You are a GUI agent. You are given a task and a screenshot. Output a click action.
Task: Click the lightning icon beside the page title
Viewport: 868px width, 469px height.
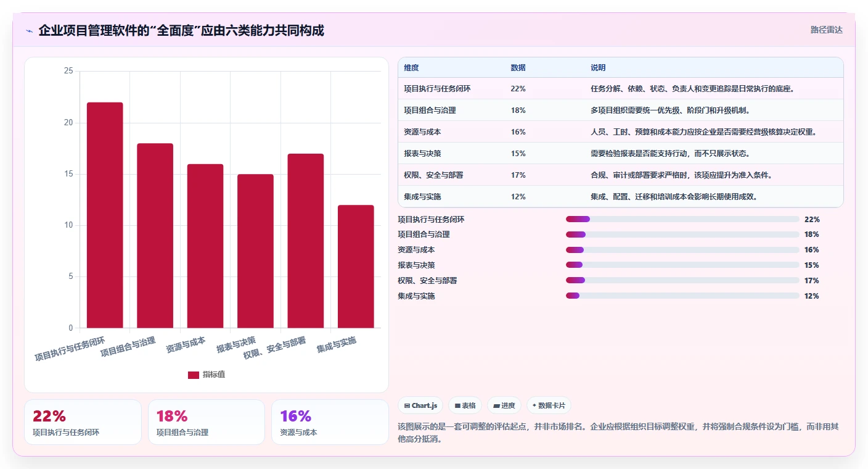[x=29, y=31]
